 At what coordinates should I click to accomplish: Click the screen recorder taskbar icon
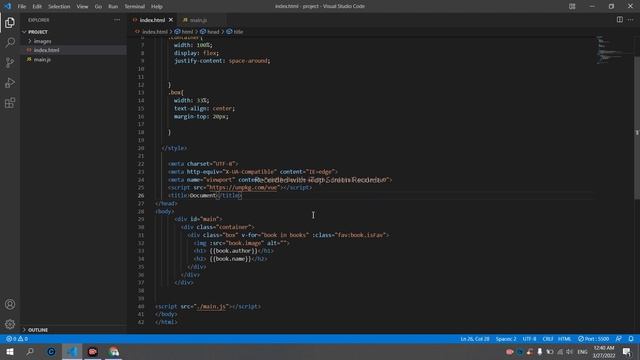point(93,351)
